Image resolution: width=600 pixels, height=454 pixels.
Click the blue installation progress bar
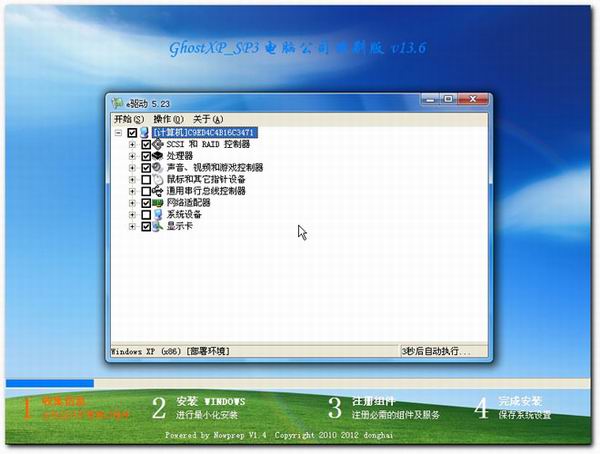50,383
